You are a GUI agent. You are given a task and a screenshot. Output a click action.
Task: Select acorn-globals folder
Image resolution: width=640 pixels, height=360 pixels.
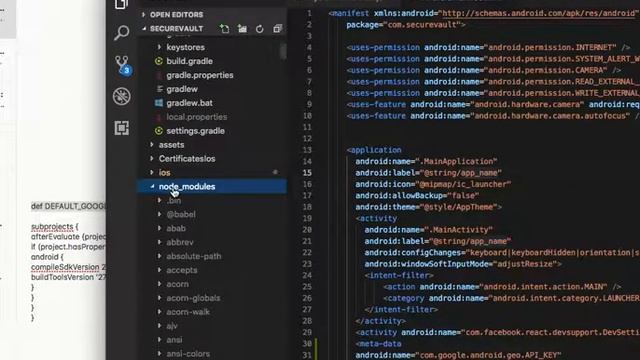point(193,298)
